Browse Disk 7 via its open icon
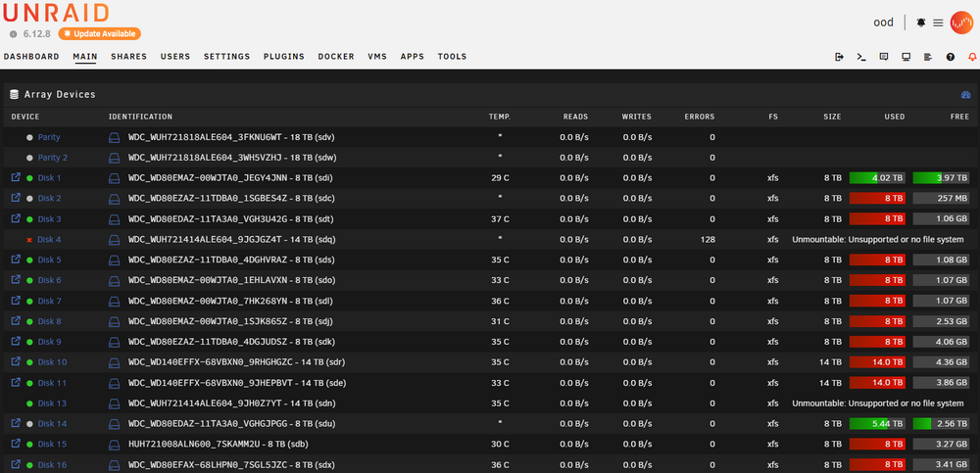The image size is (980, 473). coord(17,300)
